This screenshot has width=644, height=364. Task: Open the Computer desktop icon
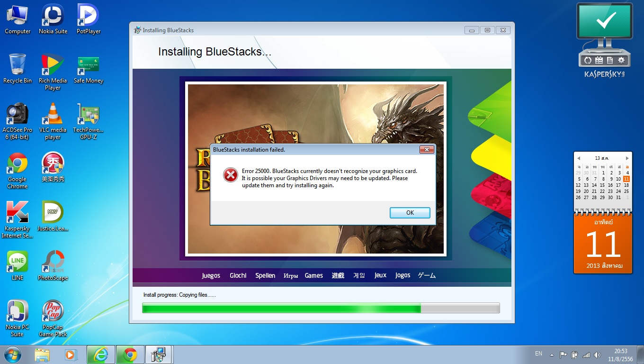coord(18,19)
